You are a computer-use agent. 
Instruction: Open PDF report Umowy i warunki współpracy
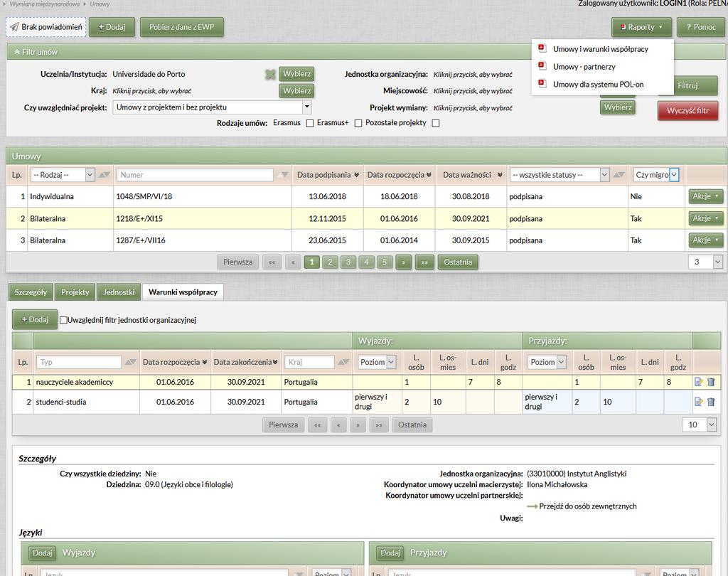coord(600,49)
